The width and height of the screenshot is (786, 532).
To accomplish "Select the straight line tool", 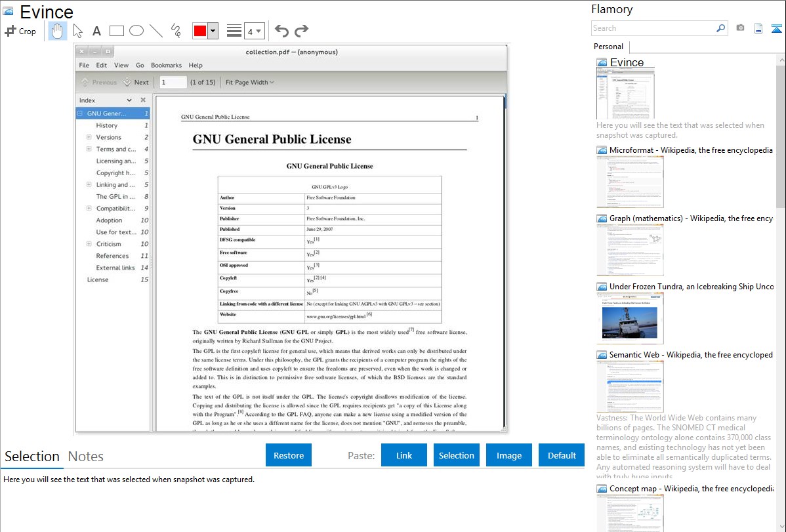I will tap(156, 31).
